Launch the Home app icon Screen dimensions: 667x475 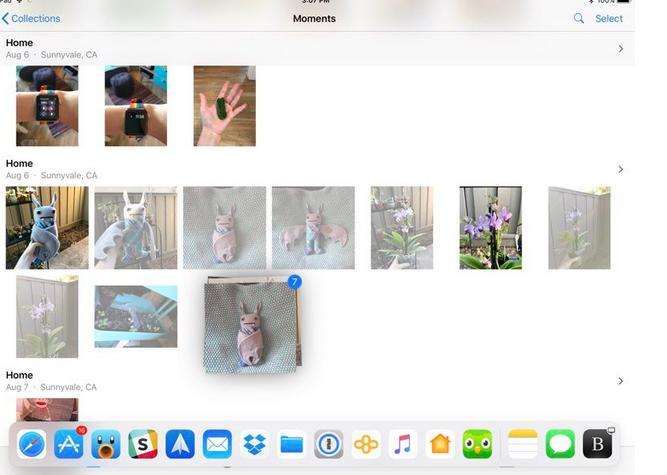coord(440,444)
